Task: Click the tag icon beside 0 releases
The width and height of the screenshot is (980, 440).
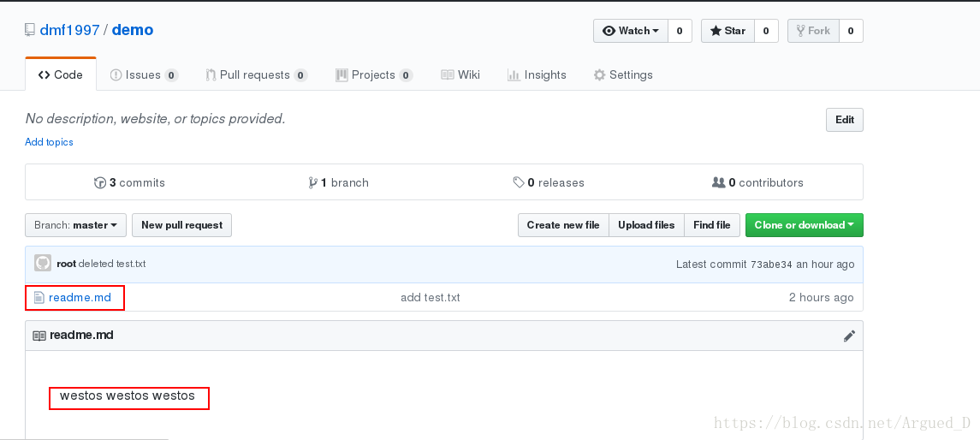Action: coord(519,182)
